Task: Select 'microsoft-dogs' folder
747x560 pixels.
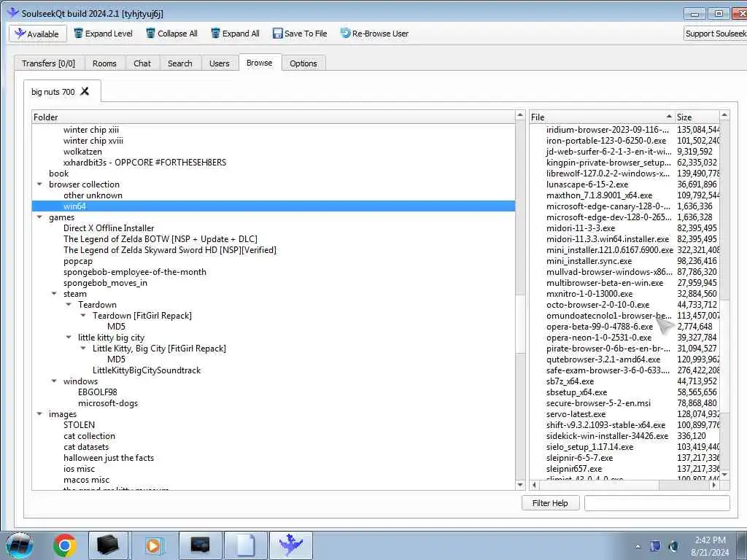Action: (x=108, y=403)
